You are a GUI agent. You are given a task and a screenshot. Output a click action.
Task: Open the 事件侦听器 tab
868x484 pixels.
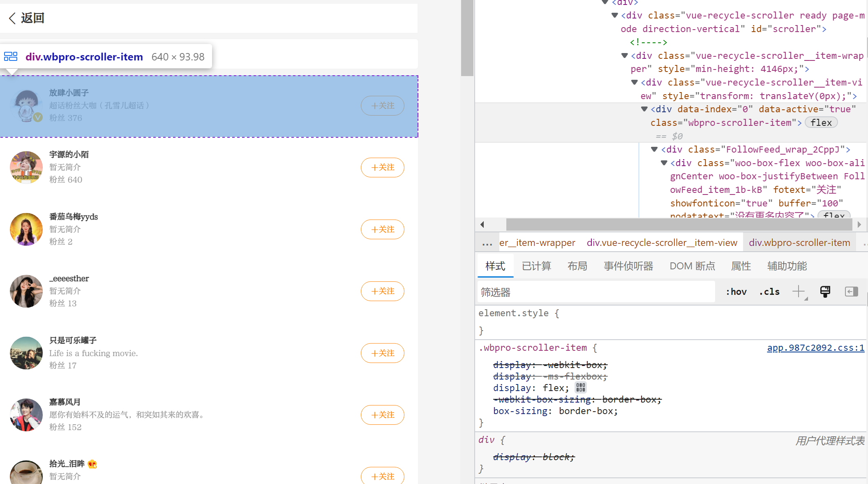point(628,266)
